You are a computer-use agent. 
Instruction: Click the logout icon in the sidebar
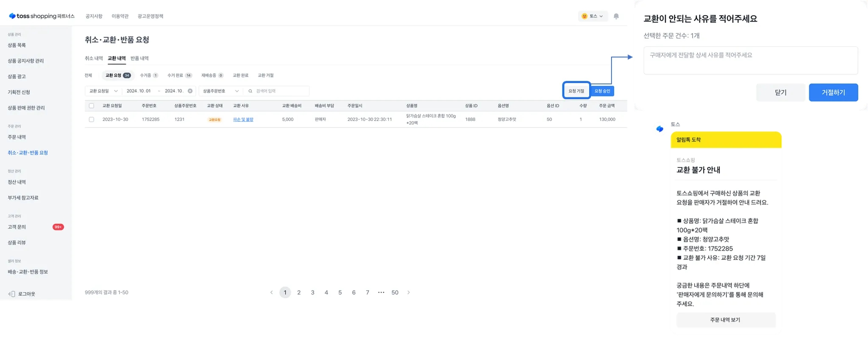[12, 294]
